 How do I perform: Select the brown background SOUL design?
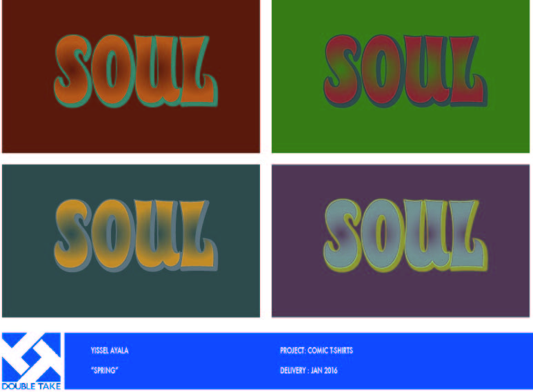pyautogui.click(x=131, y=76)
